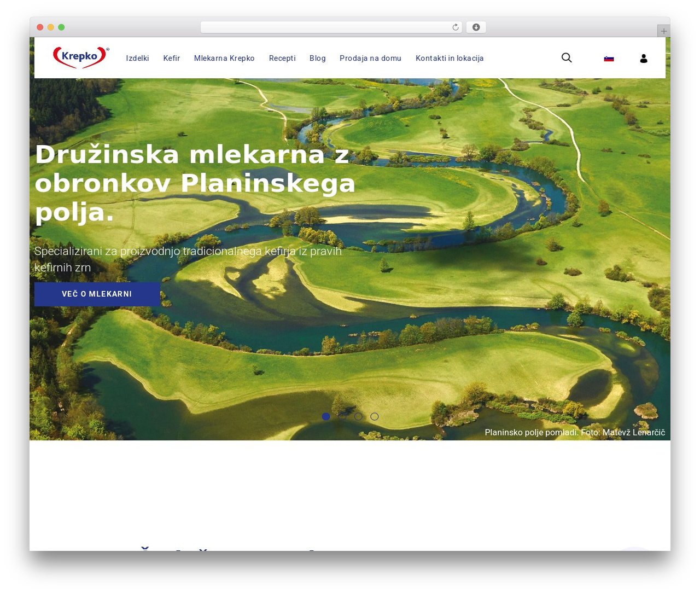Click the headline Družinska mlekarna text
Image resolution: width=700 pixels, height=593 pixels.
(x=195, y=183)
